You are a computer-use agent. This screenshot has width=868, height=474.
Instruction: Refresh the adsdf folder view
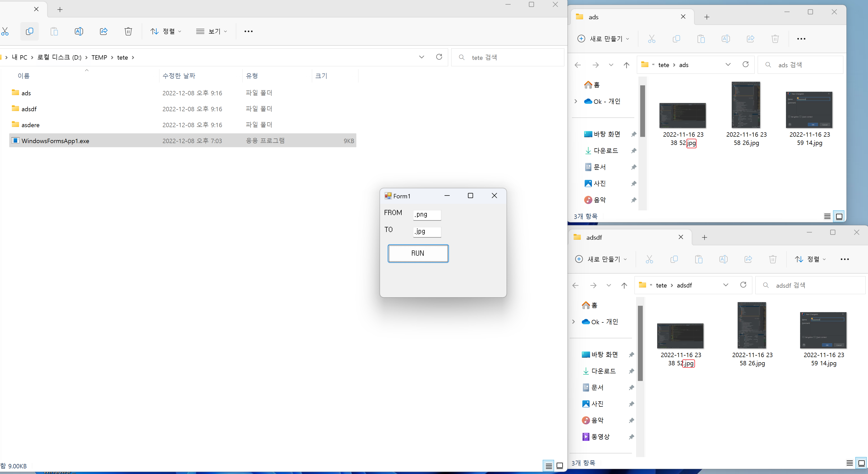743,285
